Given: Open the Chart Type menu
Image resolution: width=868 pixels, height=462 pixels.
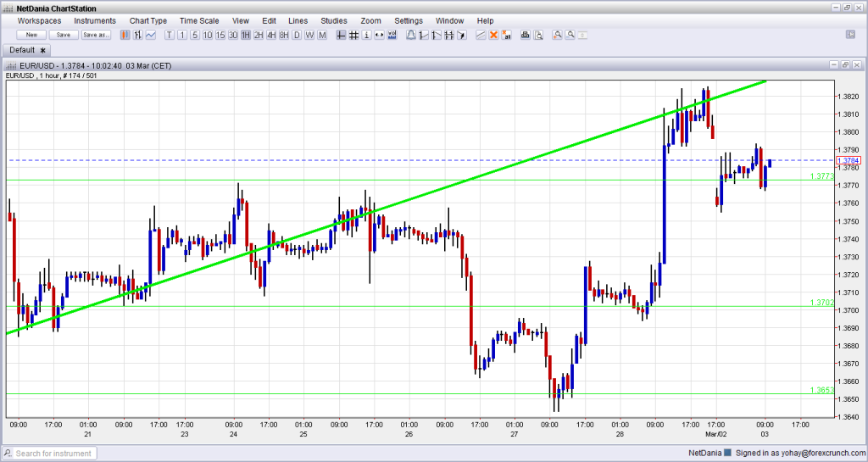Looking at the screenshot, I should pyautogui.click(x=147, y=20).
